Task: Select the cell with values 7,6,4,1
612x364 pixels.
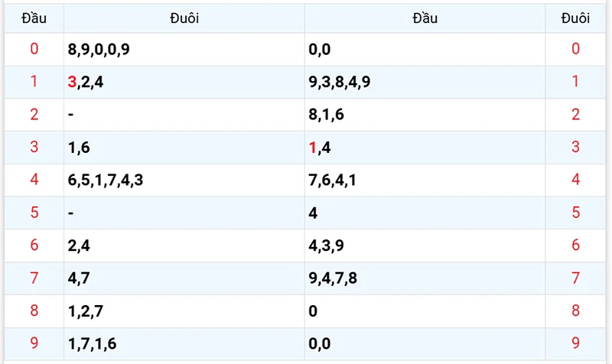Action: tap(333, 180)
